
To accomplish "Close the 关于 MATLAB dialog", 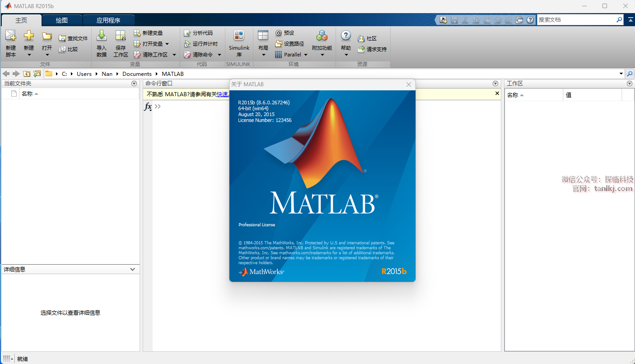I will click(x=409, y=84).
